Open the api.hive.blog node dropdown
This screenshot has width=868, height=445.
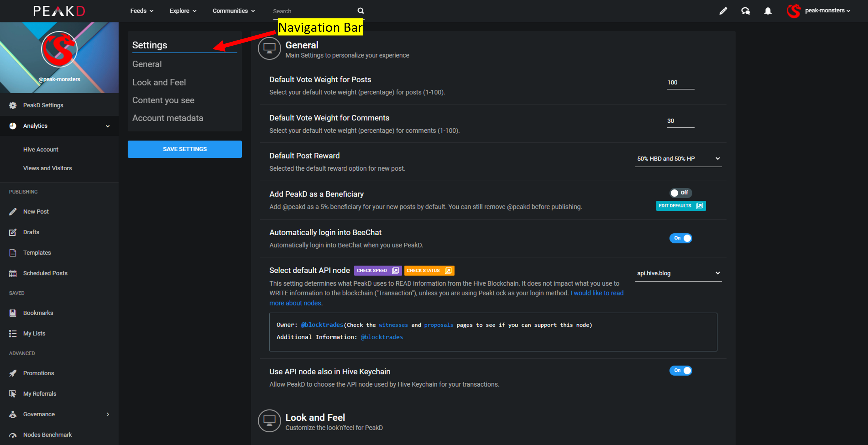click(x=678, y=274)
